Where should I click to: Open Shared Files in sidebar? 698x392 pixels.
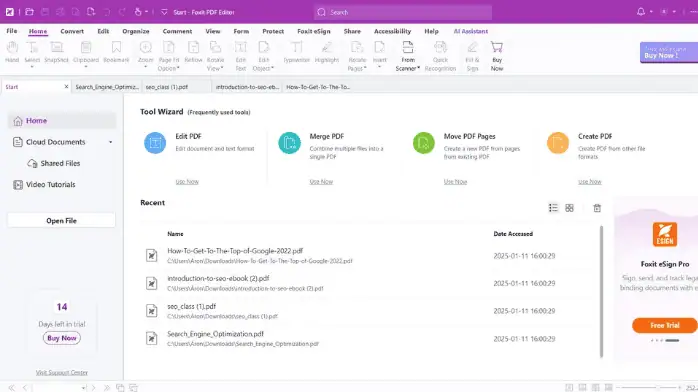[x=60, y=163]
